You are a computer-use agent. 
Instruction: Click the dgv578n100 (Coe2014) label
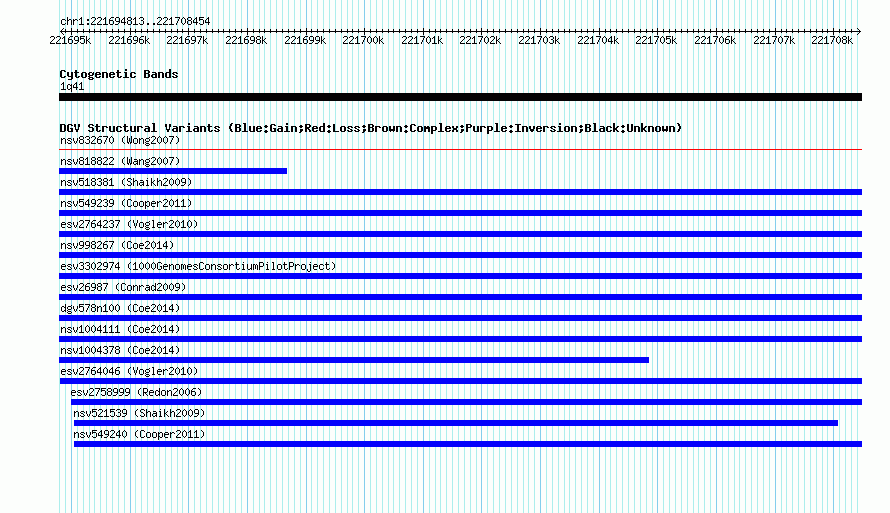[120, 308]
